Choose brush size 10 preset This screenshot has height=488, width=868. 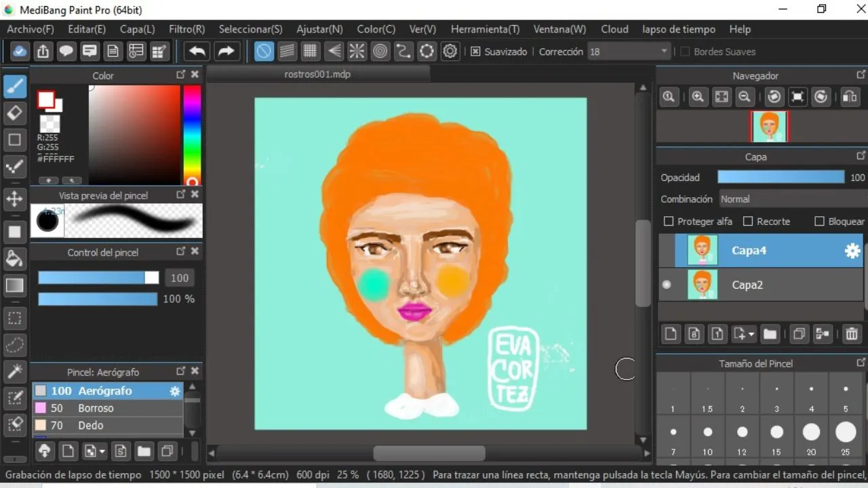point(708,437)
